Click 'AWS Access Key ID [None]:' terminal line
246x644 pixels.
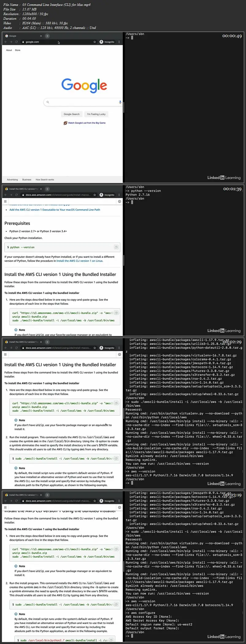click(x=148, y=617)
